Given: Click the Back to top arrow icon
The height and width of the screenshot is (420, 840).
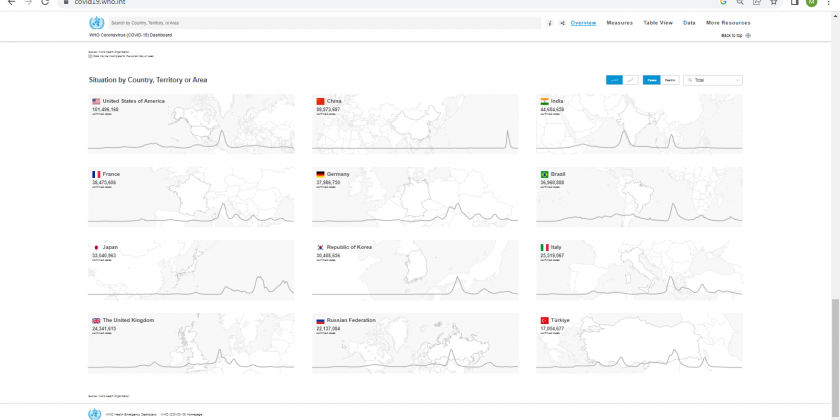Looking at the screenshot, I should click(748, 35).
